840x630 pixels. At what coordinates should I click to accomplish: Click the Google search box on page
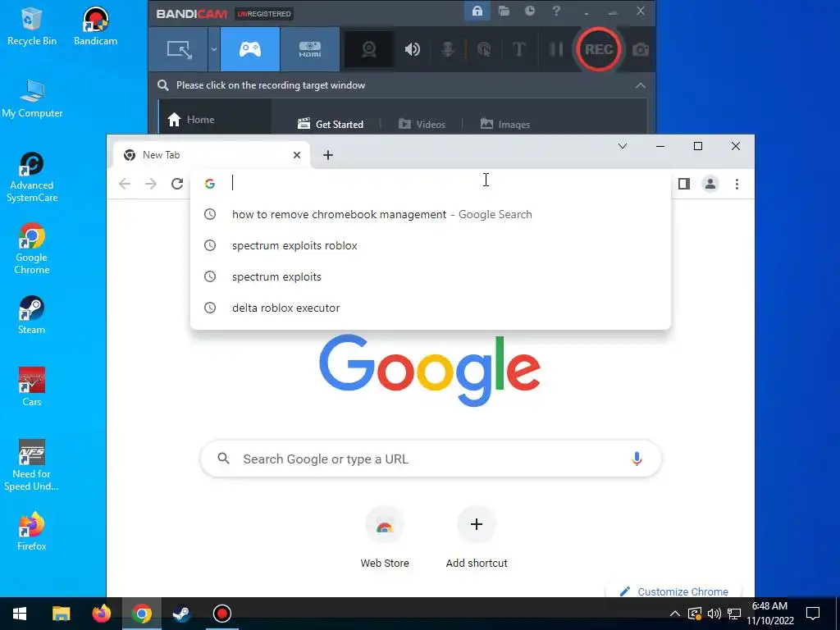(x=430, y=459)
